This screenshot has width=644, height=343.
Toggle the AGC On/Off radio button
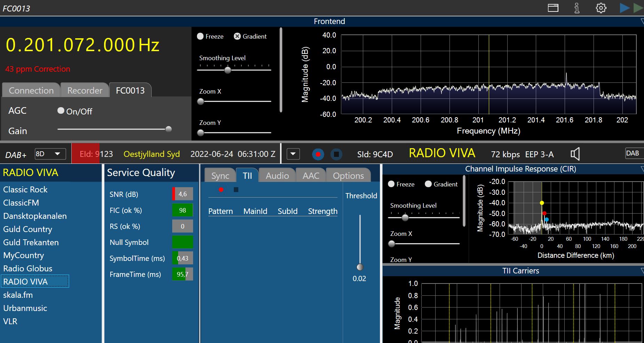61,111
